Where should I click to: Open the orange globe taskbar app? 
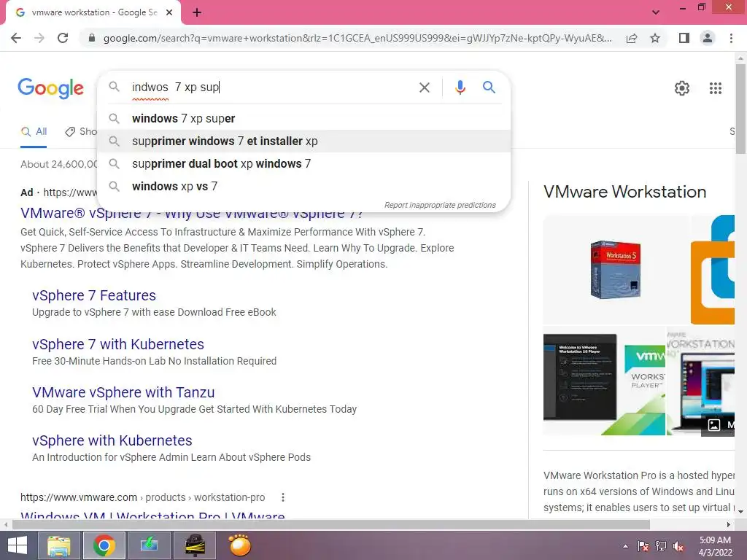coord(239,545)
